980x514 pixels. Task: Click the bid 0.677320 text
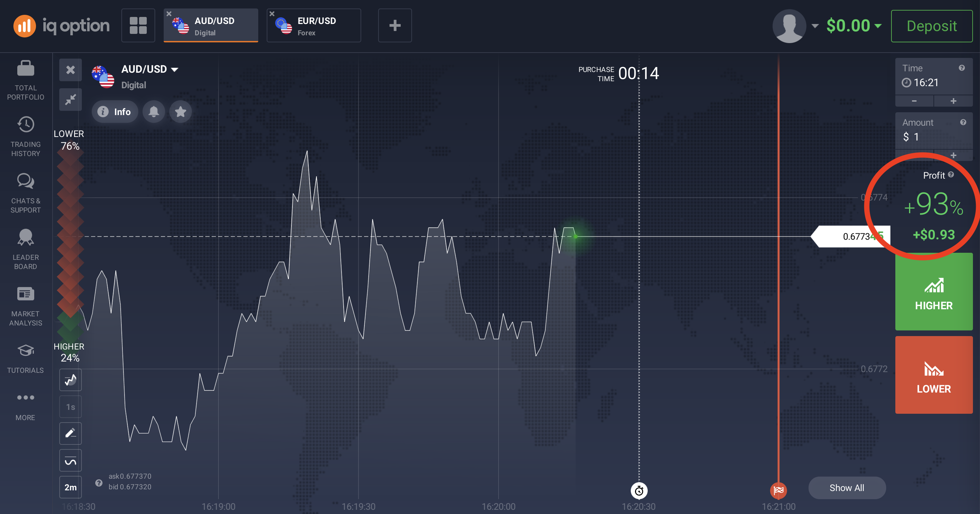(130, 486)
